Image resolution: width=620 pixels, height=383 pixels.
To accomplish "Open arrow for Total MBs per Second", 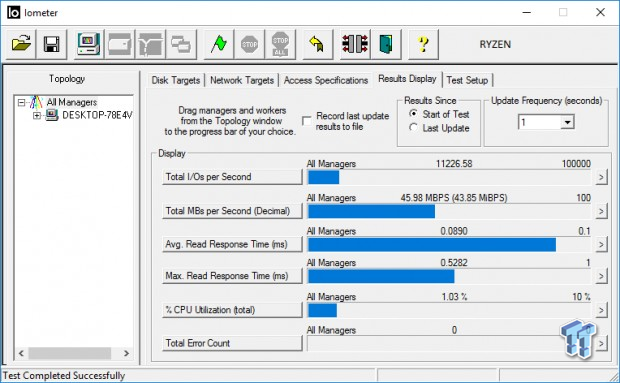I will tap(601, 211).
